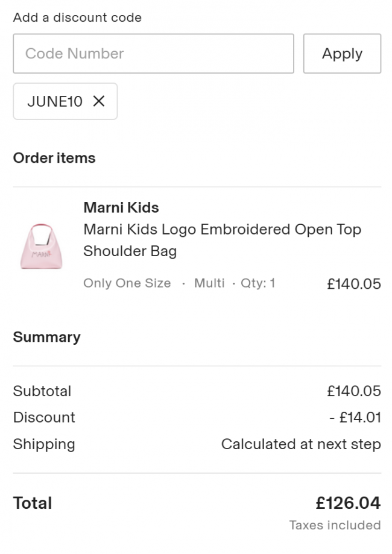
Task: Select the JUNE10 discount chip label
Action: pos(55,101)
